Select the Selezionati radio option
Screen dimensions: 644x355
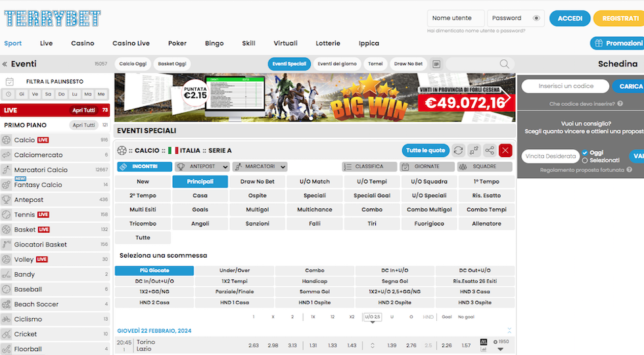coord(585,160)
